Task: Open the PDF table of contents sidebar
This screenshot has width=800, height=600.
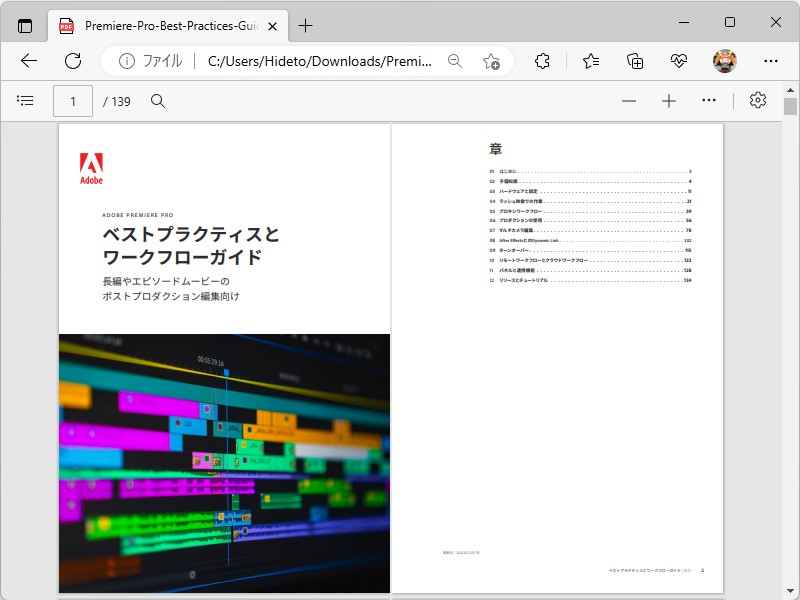Action: pyautogui.click(x=26, y=100)
